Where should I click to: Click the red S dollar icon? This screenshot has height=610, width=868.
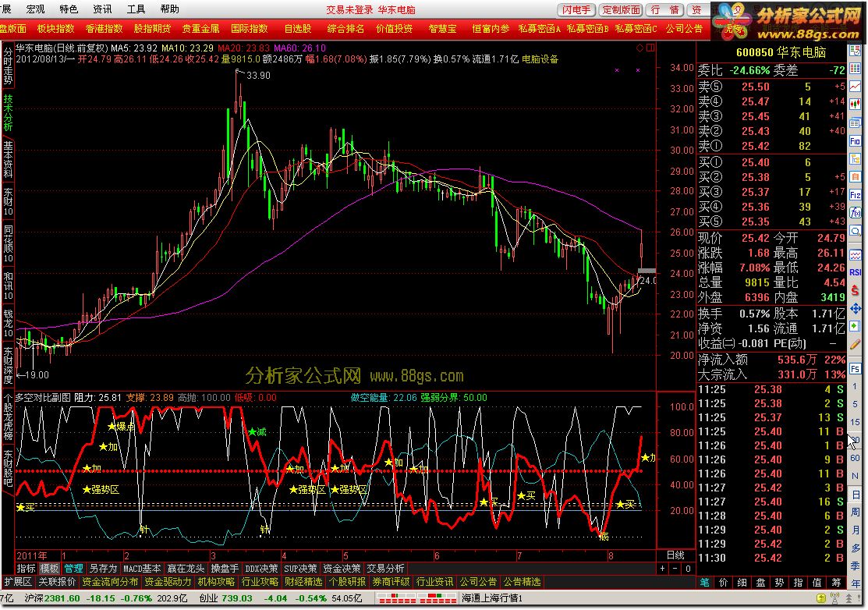coord(856,290)
